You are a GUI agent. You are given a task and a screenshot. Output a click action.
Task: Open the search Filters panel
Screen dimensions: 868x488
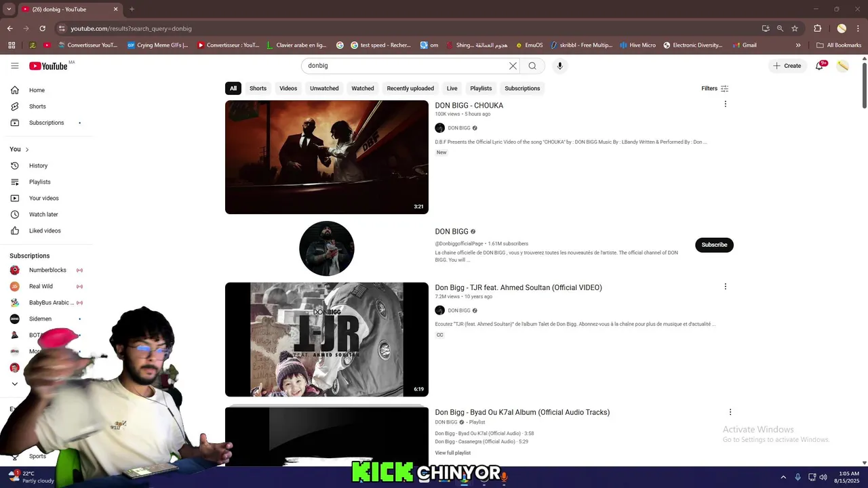point(715,88)
